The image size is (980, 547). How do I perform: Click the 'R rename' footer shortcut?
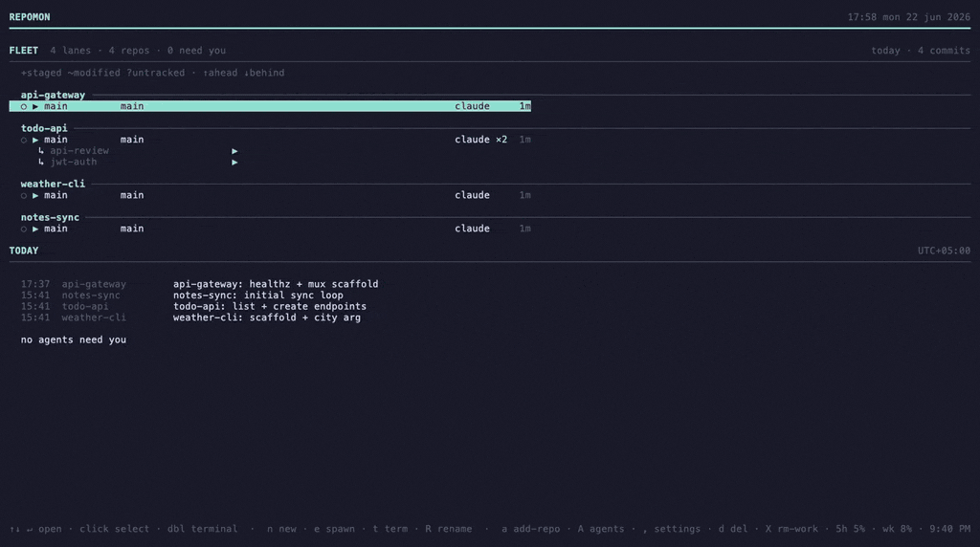449,529
